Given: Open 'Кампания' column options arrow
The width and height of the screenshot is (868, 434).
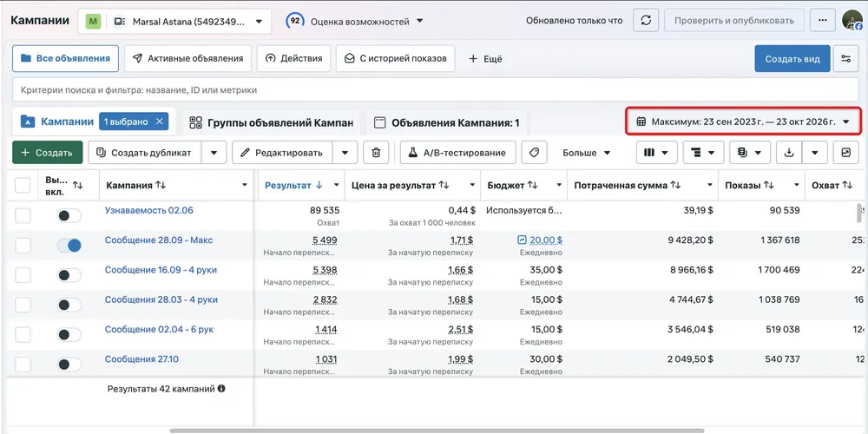Looking at the screenshot, I should [245, 186].
